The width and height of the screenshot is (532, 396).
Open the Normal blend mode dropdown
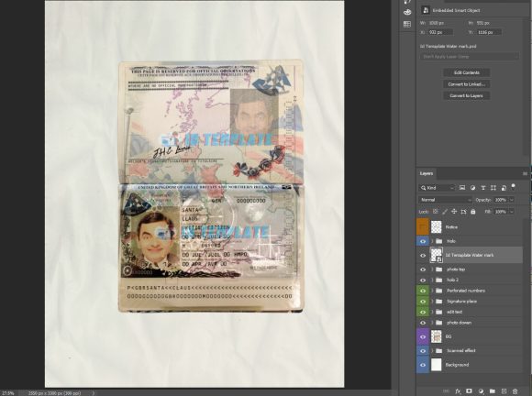pyautogui.click(x=445, y=200)
